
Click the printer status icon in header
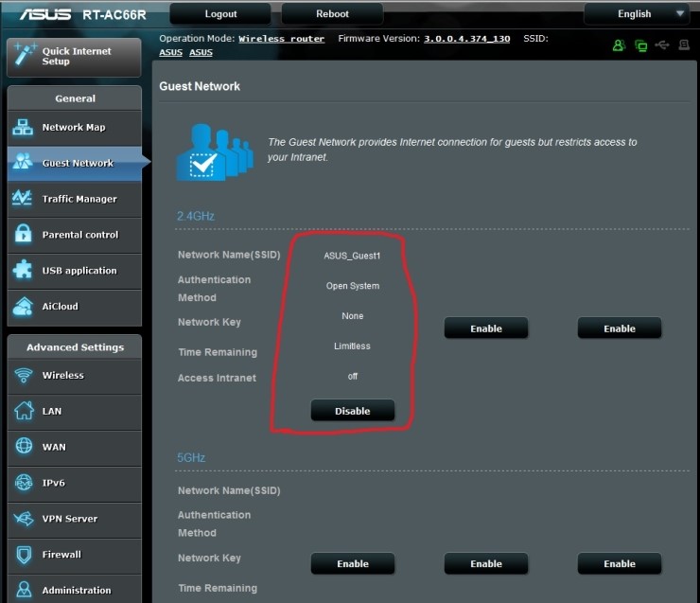[x=684, y=44]
